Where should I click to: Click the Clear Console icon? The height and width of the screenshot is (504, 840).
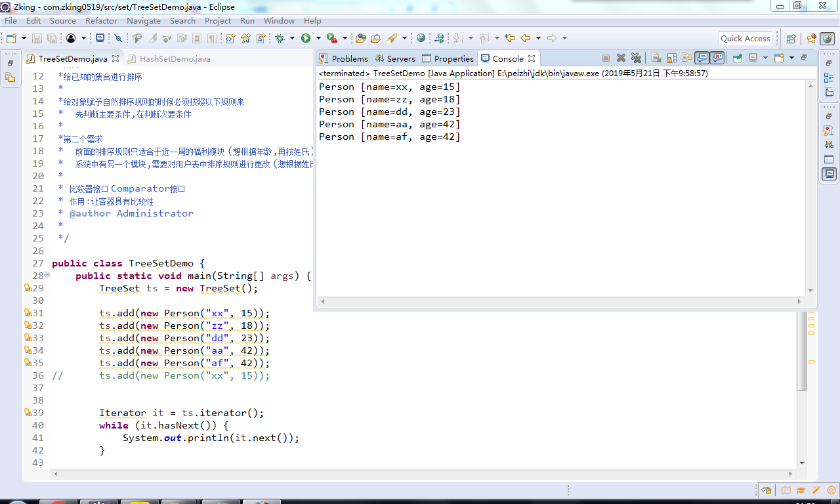click(656, 58)
